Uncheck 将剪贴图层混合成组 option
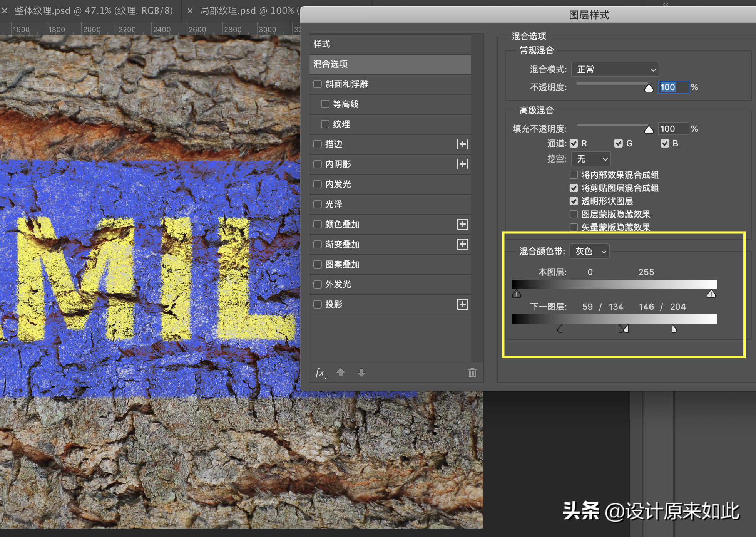 (x=574, y=188)
